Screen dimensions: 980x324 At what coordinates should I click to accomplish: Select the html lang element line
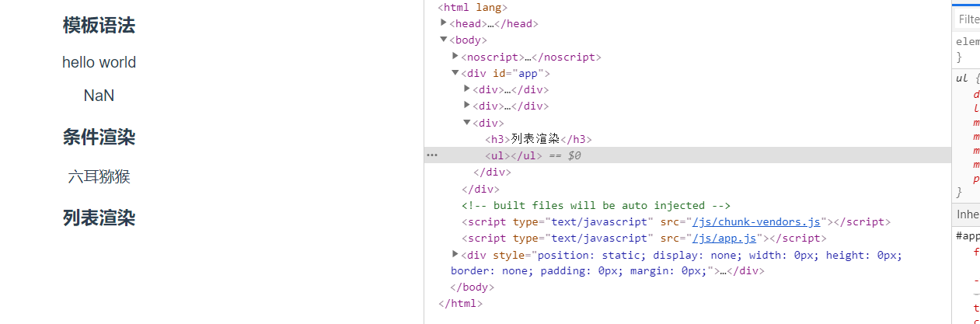click(x=473, y=7)
